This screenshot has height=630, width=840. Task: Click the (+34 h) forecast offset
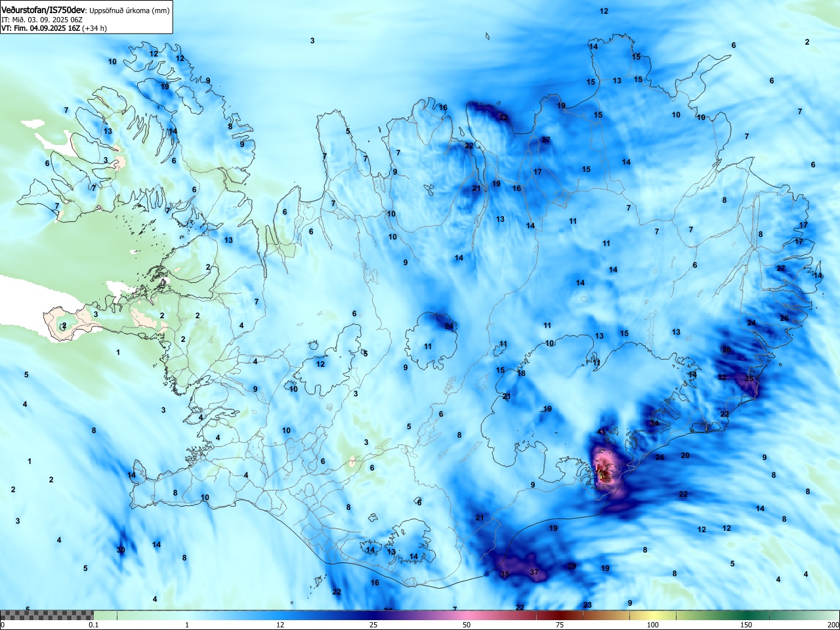click(94, 28)
